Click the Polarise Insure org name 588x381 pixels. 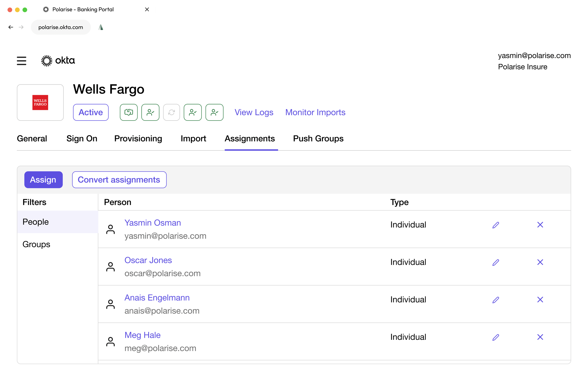pyautogui.click(x=523, y=67)
